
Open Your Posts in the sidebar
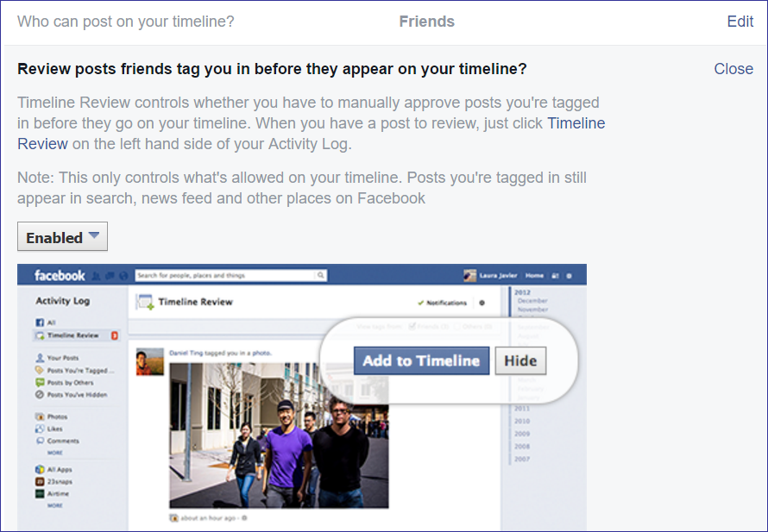62,358
